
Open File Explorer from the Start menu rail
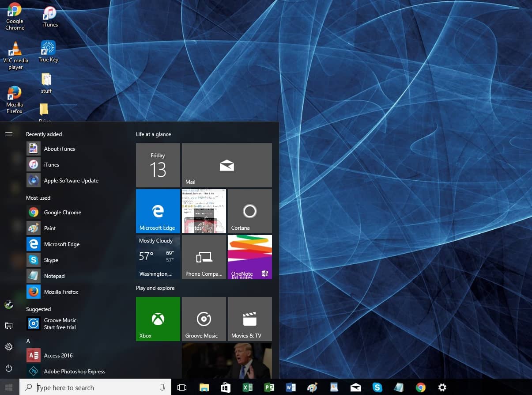[x=9, y=326]
